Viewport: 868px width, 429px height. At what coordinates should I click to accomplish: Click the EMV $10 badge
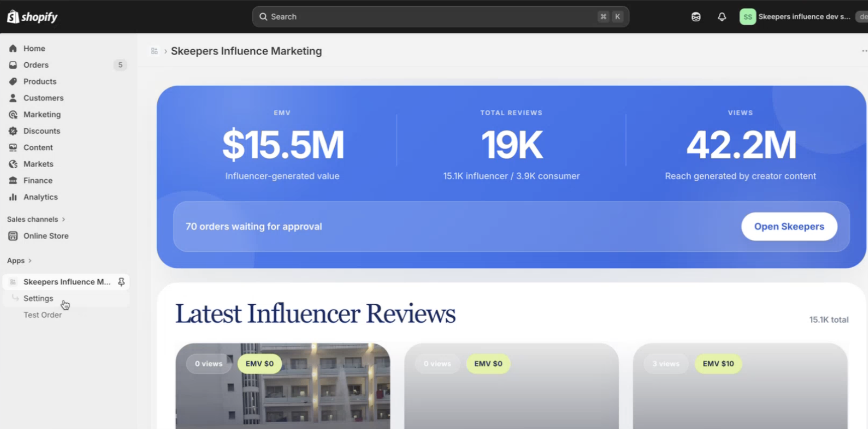coord(718,364)
